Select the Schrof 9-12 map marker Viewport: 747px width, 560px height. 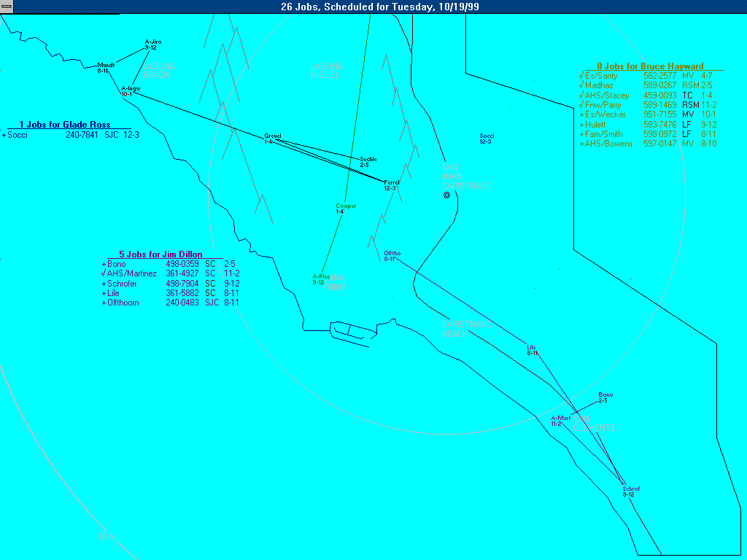click(630, 491)
